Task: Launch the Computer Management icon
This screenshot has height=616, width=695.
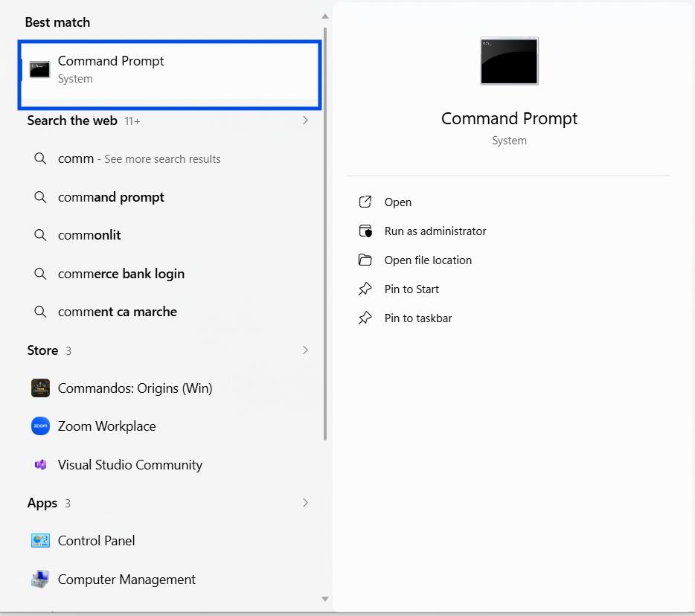Action: (x=40, y=580)
